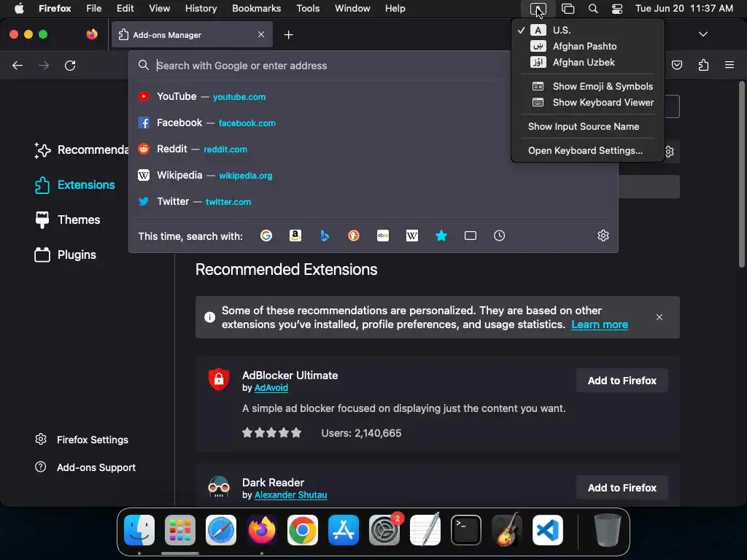
Task: Open Stage Manager menu bar icon
Action: pos(568,9)
